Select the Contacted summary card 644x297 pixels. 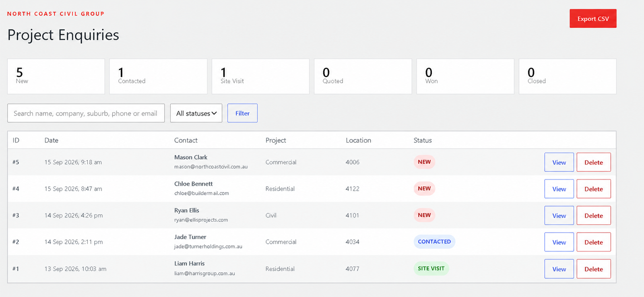pyautogui.click(x=158, y=76)
